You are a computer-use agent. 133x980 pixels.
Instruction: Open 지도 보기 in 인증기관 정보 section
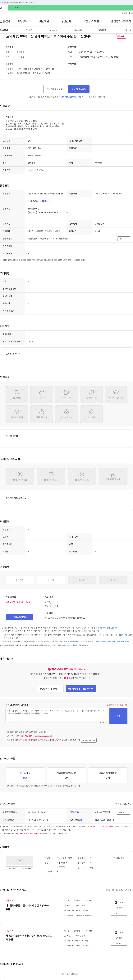[123, 812]
